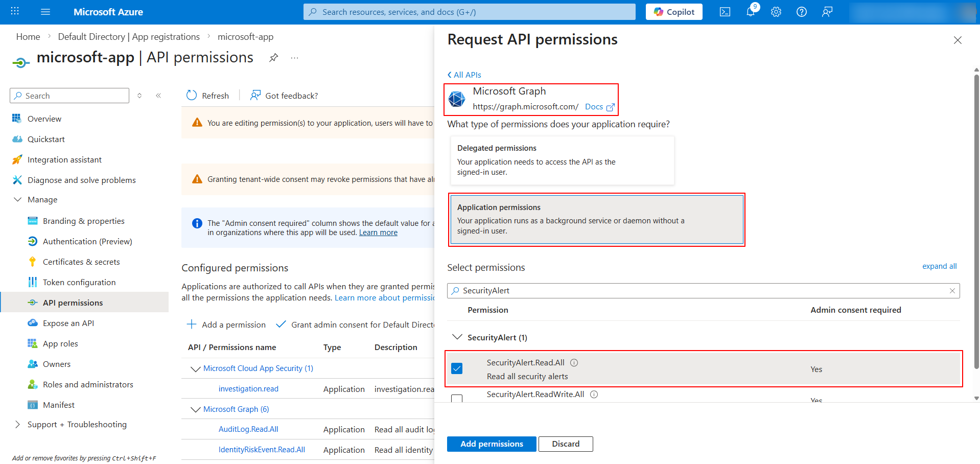
Task: Open the feedback person icon in header
Action: click(827, 12)
